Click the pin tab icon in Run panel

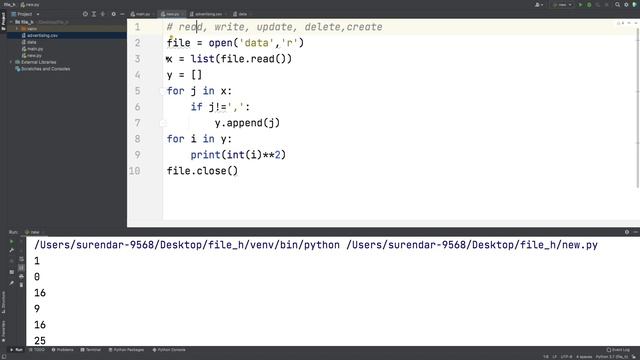[11, 283]
